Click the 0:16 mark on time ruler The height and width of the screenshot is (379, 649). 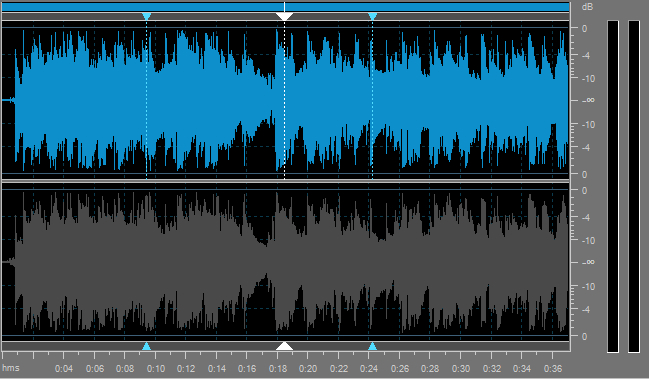(x=247, y=368)
